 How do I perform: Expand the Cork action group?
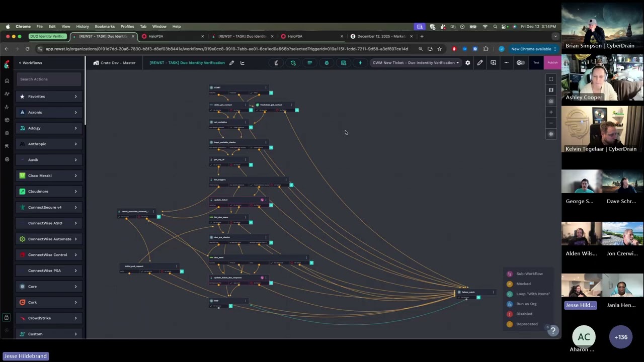tap(49, 302)
